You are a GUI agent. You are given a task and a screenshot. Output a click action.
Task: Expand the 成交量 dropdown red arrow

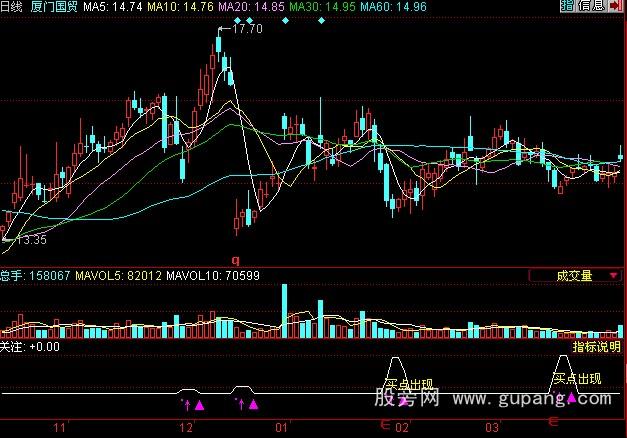pos(612,276)
